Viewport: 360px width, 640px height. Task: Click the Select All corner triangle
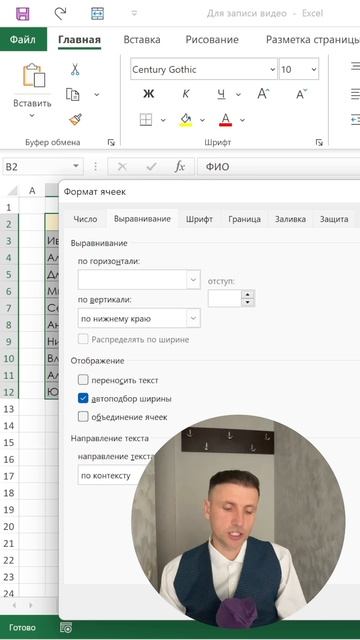coord(13,190)
